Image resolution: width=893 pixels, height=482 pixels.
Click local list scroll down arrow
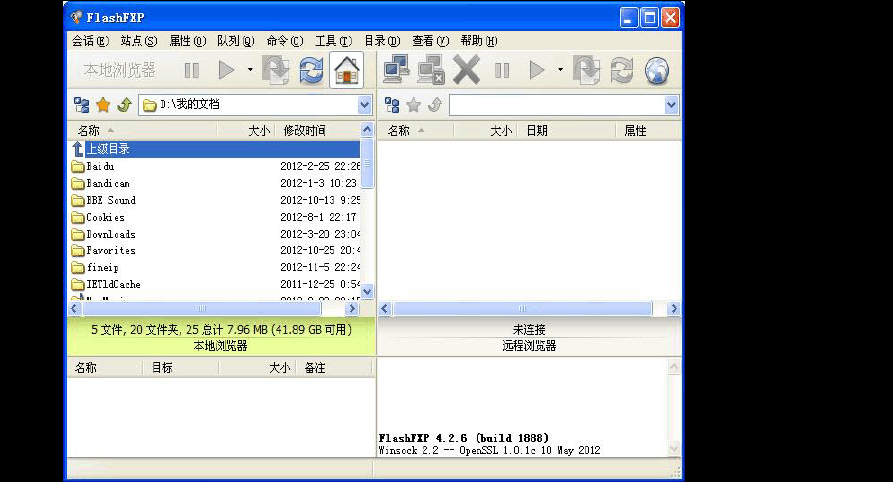tap(367, 291)
